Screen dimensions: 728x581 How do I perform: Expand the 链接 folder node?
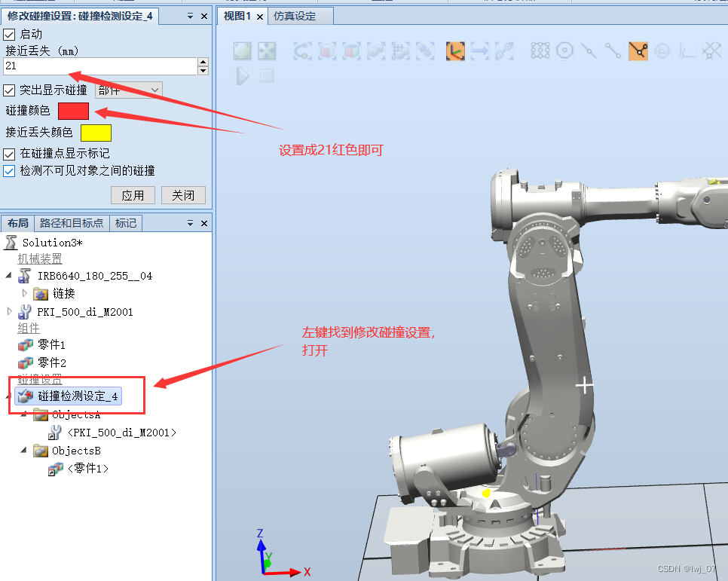25,293
